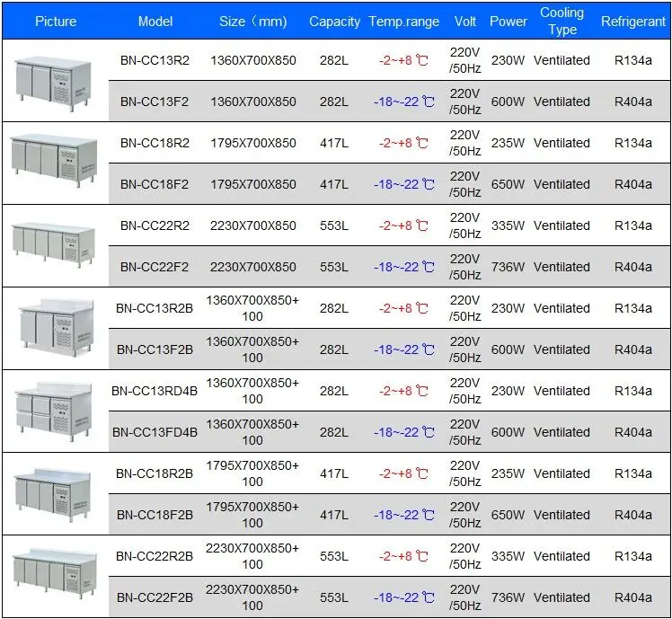Click the BN-CC22R2 four-door counter picture

pyautogui.click(x=53, y=244)
